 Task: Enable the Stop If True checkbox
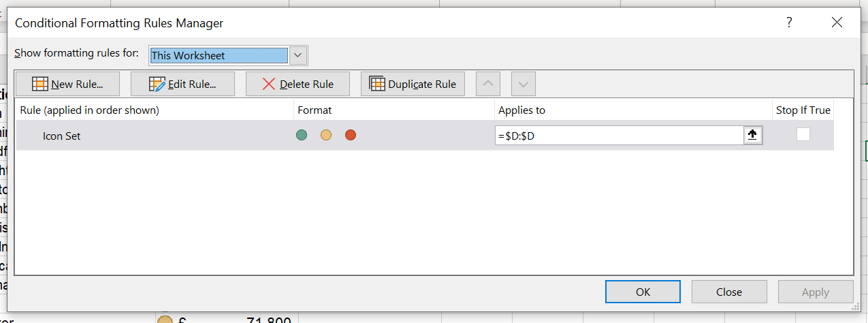(803, 135)
